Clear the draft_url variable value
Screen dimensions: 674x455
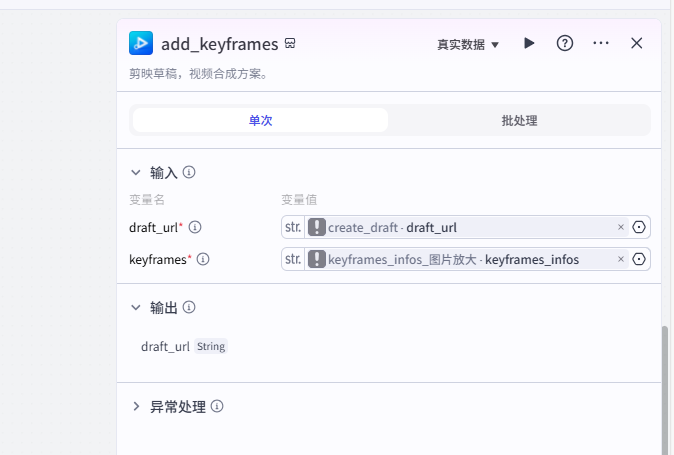click(x=620, y=227)
